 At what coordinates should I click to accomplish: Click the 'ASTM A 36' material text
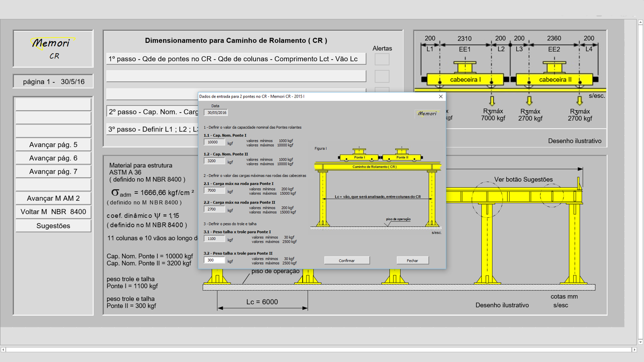click(x=125, y=173)
